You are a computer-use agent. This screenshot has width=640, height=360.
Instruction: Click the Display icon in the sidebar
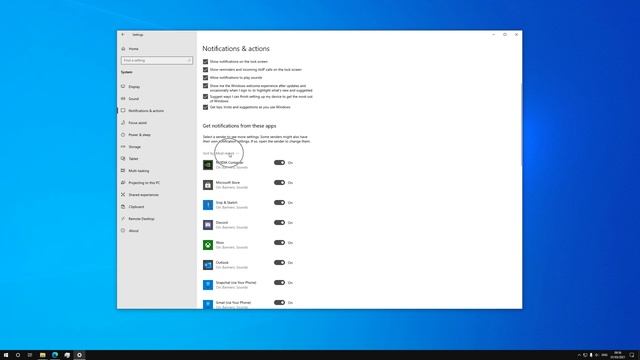tap(123, 87)
